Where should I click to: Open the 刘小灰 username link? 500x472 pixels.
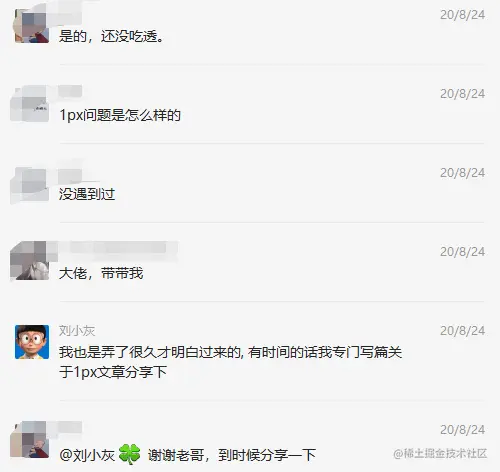pos(77,331)
